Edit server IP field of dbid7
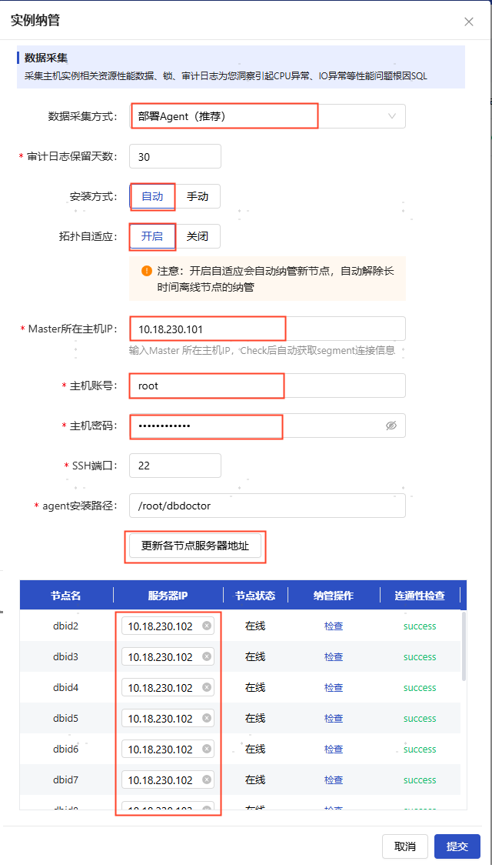 168,780
